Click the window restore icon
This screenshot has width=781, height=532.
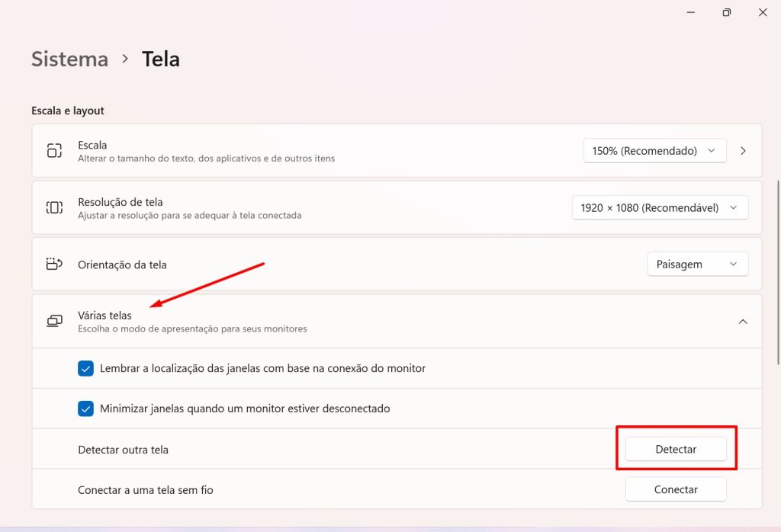click(x=726, y=12)
